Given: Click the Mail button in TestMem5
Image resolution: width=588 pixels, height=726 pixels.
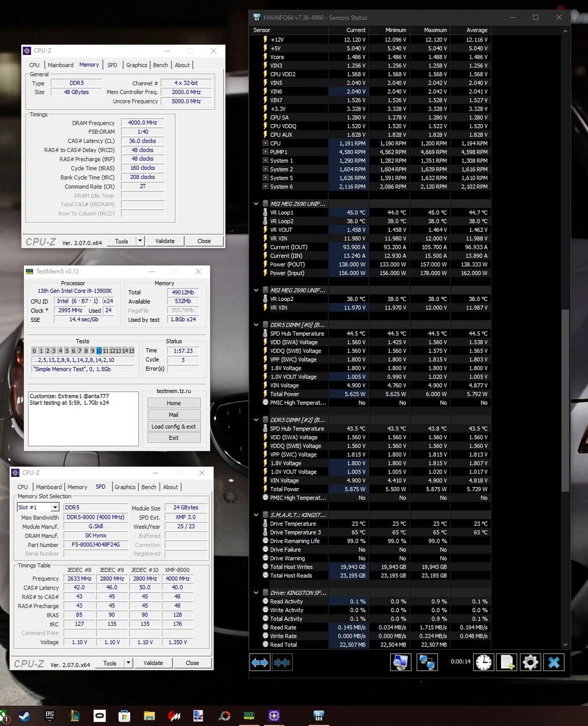Looking at the screenshot, I should point(174,415).
